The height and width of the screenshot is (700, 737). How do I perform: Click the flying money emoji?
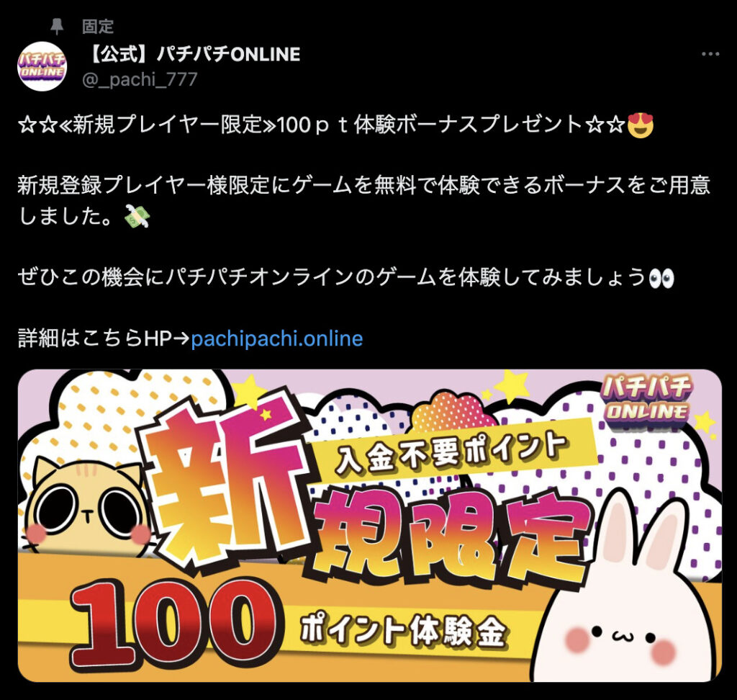137,216
